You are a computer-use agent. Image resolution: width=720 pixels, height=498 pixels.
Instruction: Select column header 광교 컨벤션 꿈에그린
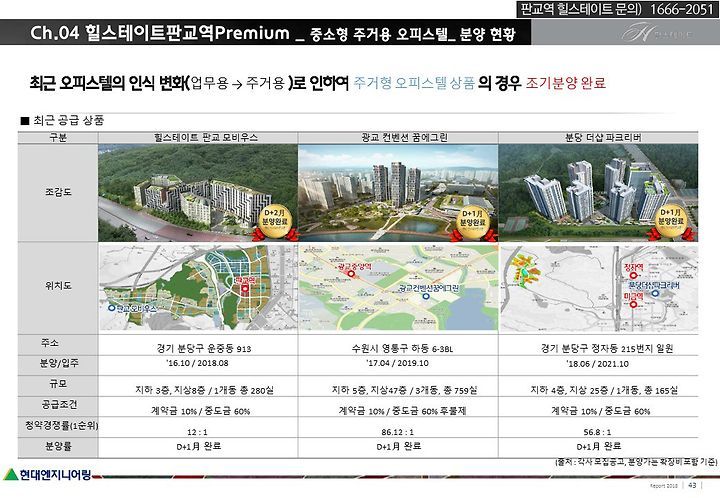click(x=404, y=137)
